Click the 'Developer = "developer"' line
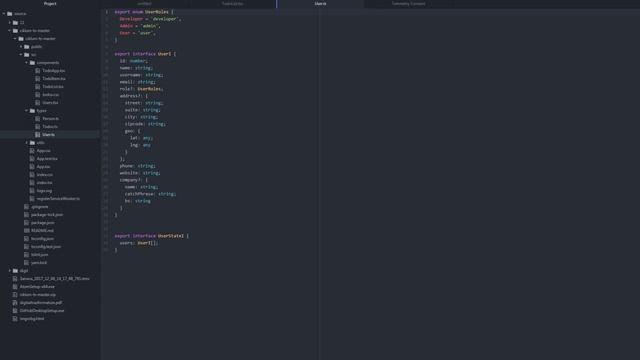Image resolution: width=640 pixels, height=360 pixels. coord(150,19)
